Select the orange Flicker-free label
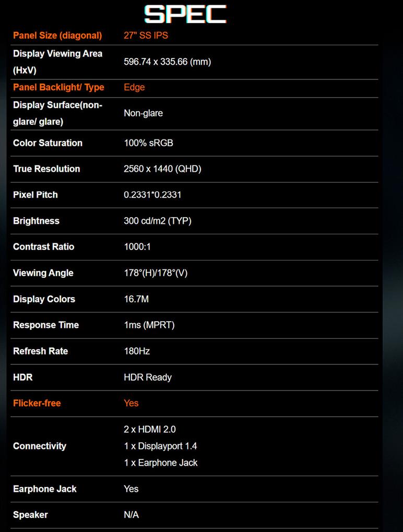This screenshot has width=403, height=532. point(37,403)
